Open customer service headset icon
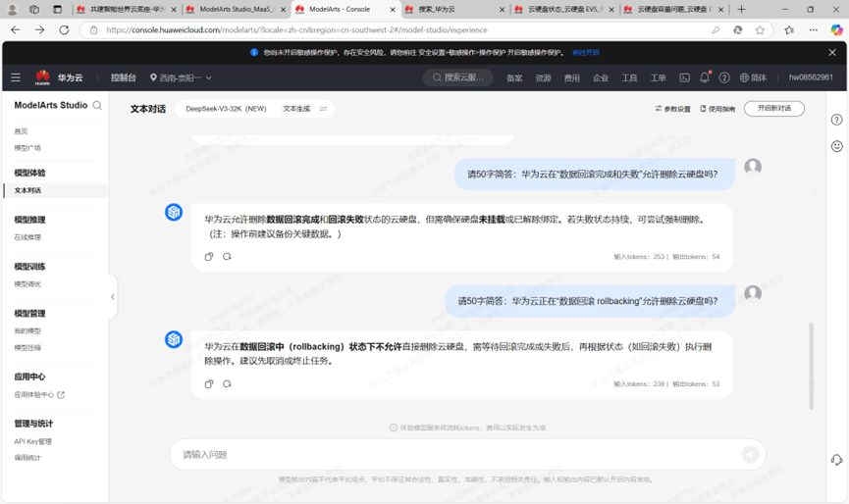849x504 pixels. click(x=836, y=460)
